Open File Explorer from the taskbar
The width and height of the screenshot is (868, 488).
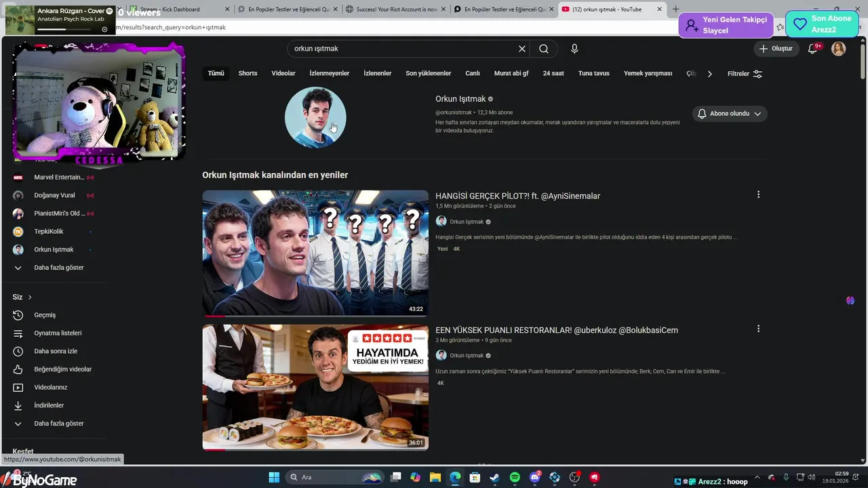(x=435, y=477)
